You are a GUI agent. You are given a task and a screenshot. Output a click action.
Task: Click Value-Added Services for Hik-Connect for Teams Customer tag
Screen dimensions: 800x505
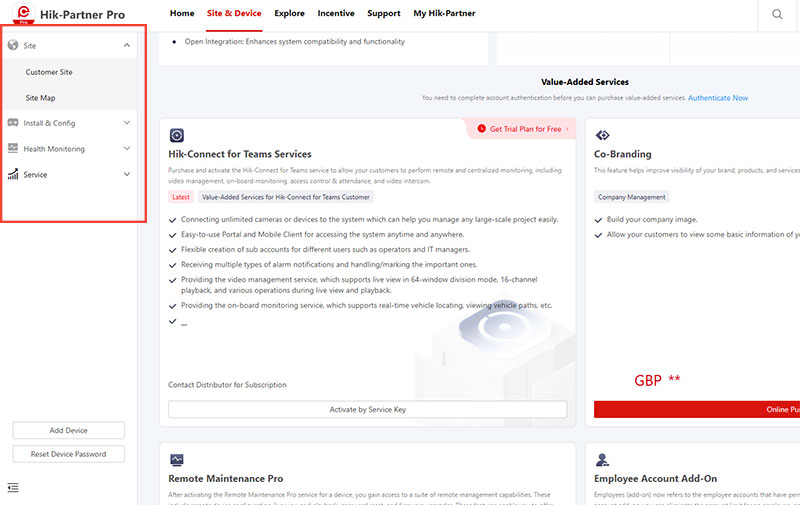click(286, 197)
